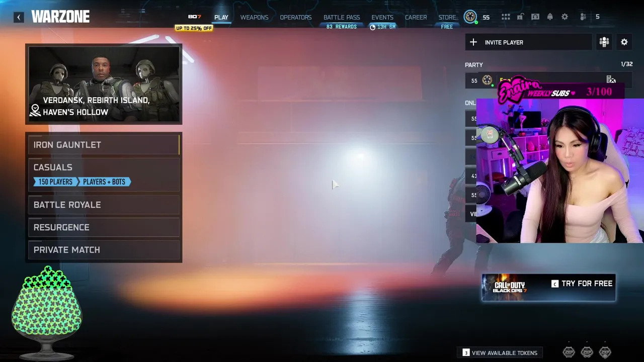The height and width of the screenshot is (362, 644).
Task: Open the Store tab
Action: point(447,17)
